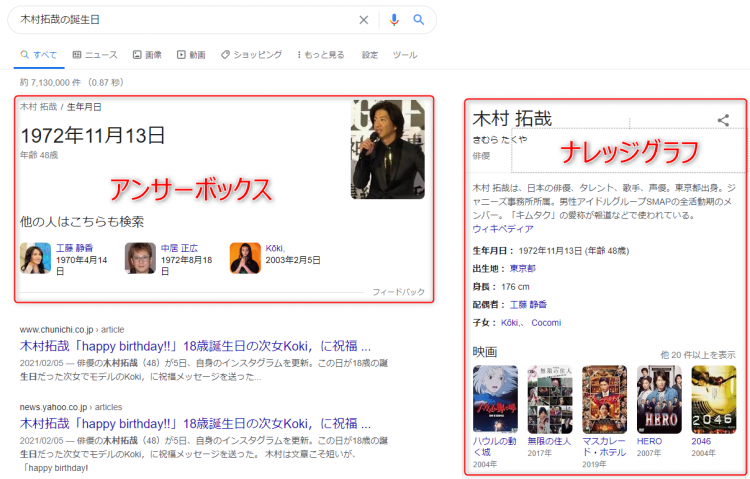
Task: Open the 木村拓哉 photo in the answer box
Action: coord(387,149)
